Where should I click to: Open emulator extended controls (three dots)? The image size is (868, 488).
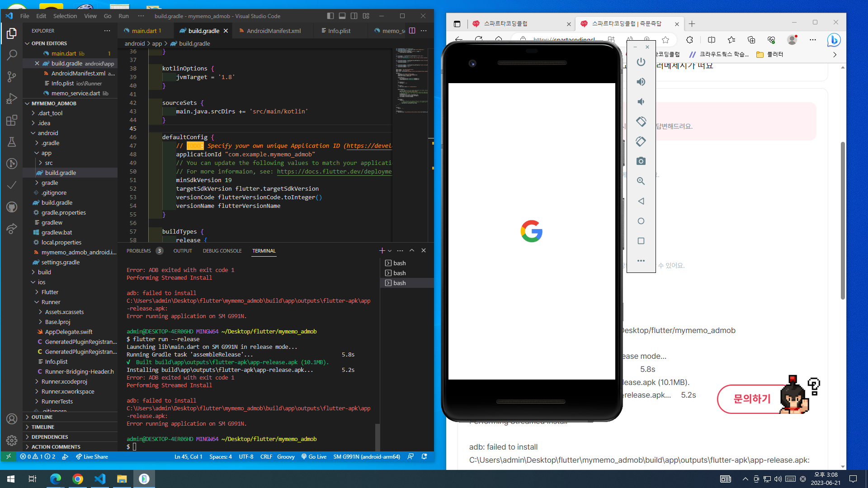point(641,261)
